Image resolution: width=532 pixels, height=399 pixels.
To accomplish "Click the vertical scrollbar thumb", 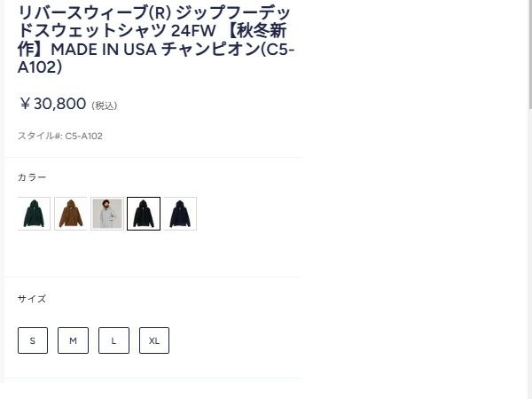I will pyautogui.click(x=530, y=54).
